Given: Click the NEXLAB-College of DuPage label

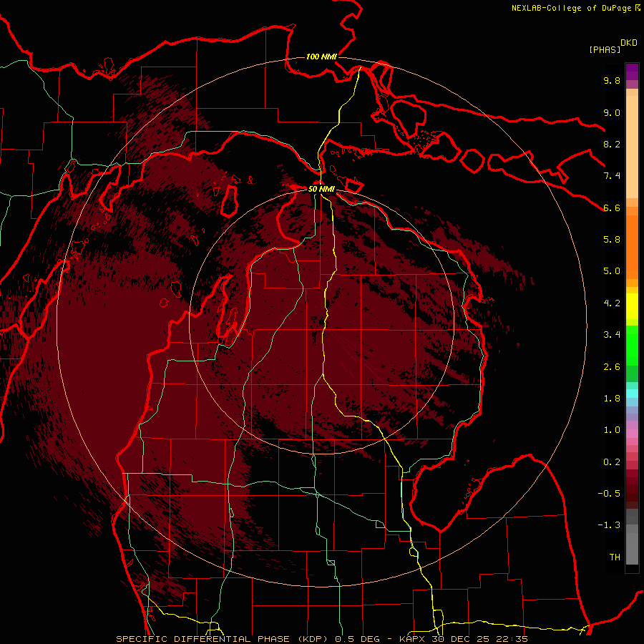Looking at the screenshot, I should click(571, 8).
